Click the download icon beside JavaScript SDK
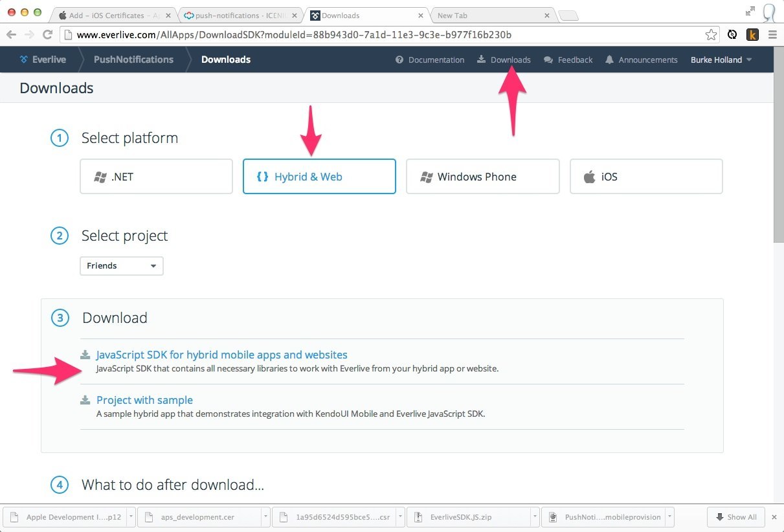The width and height of the screenshot is (784, 532). click(x=85, y=355)
